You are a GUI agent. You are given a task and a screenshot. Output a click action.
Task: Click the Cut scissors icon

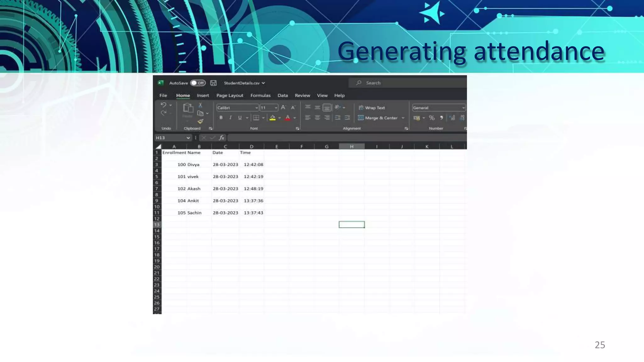[200, 105]
